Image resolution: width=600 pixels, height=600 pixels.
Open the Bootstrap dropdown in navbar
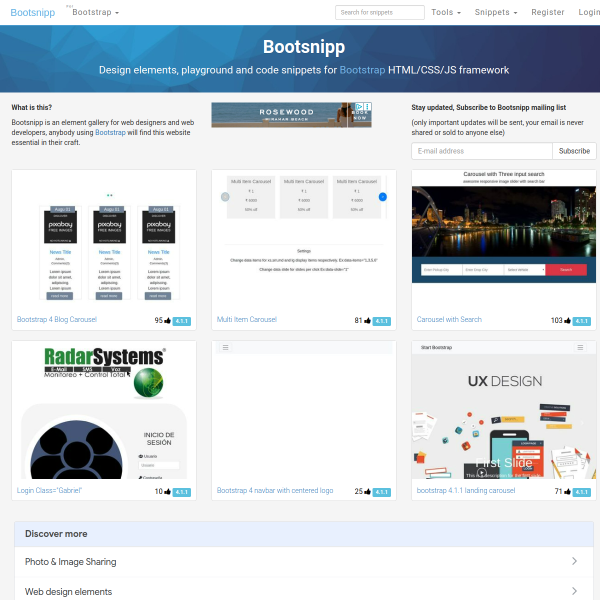[x=95, y=12]
